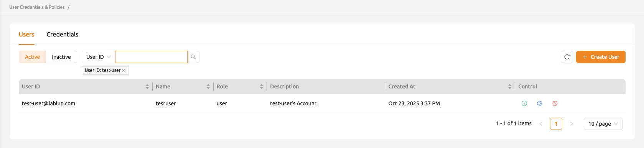This screenshot has height=148, width=644.
Task: Focus the user search input field
Action: click(151, 57)
